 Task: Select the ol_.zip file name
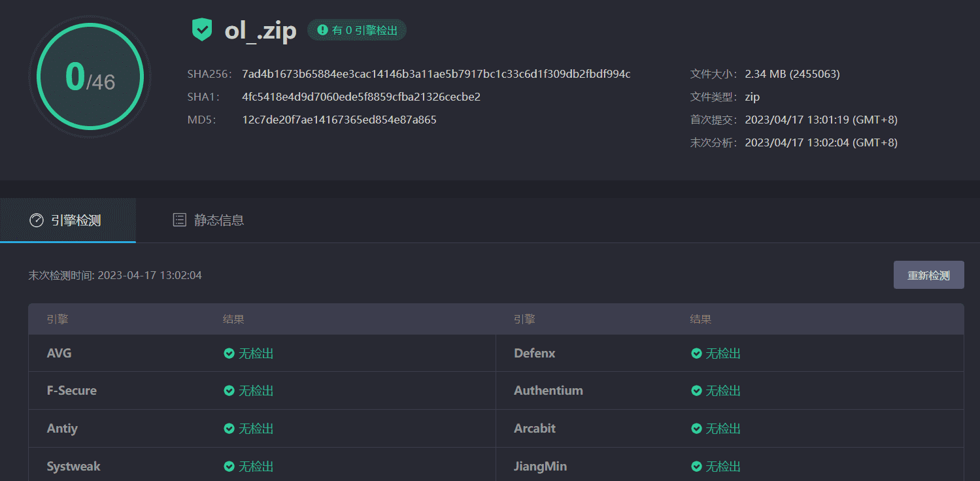coord(261,30)
